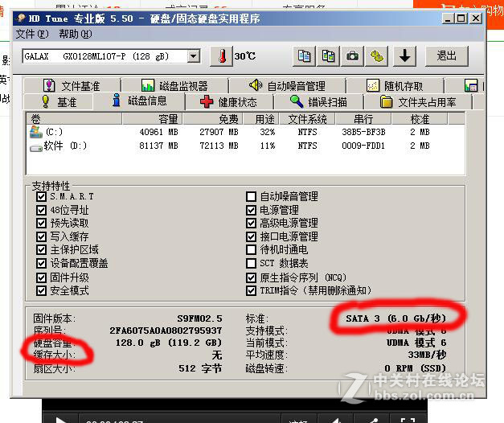The height and width of the screenshot is (423, 504).
Task: Toggle the 原生指令序列 (NCQ) checkbox
Action: [x=251, y=277]
